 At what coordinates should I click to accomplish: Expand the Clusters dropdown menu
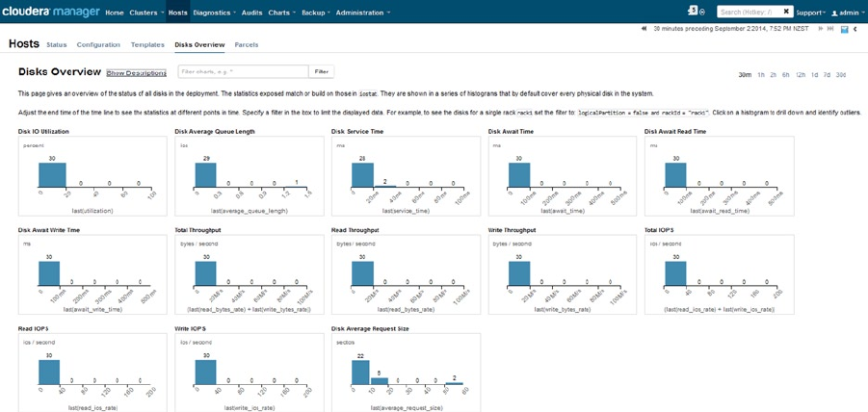(x=146, y=13)
